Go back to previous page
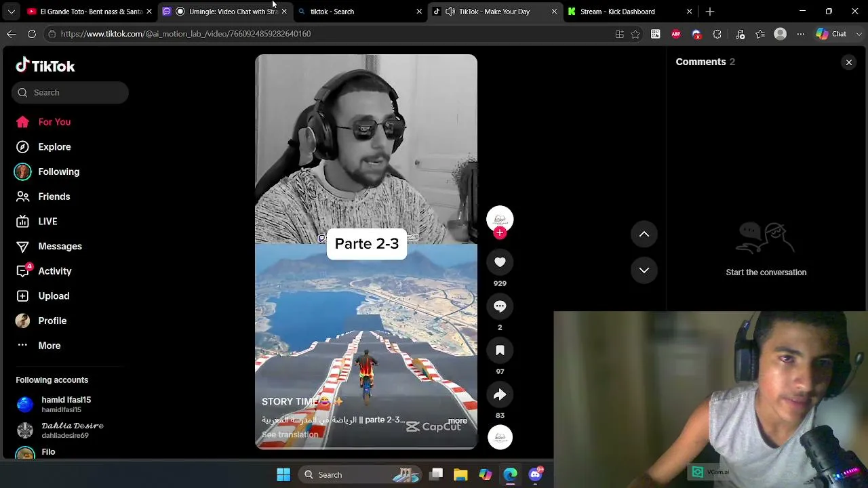 point(12,34)
